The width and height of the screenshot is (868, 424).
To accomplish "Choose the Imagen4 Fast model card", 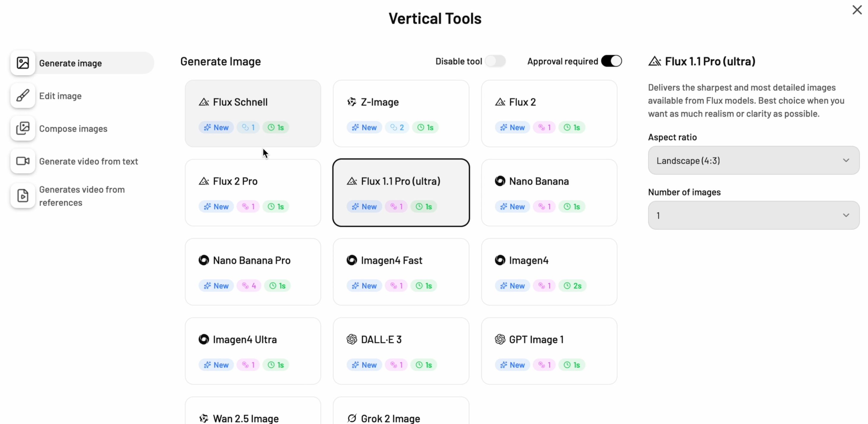I will pos(401,272).
